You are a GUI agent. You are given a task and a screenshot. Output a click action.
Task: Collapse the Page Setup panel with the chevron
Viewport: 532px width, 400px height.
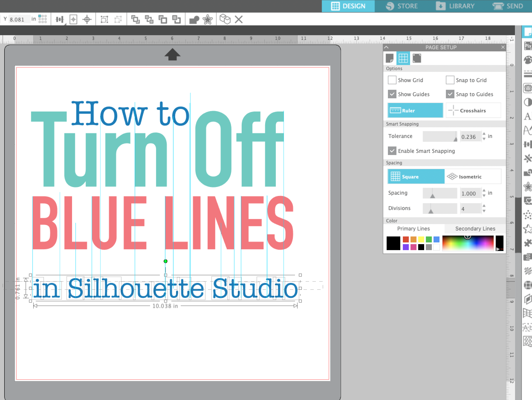[x=386, y=47]
